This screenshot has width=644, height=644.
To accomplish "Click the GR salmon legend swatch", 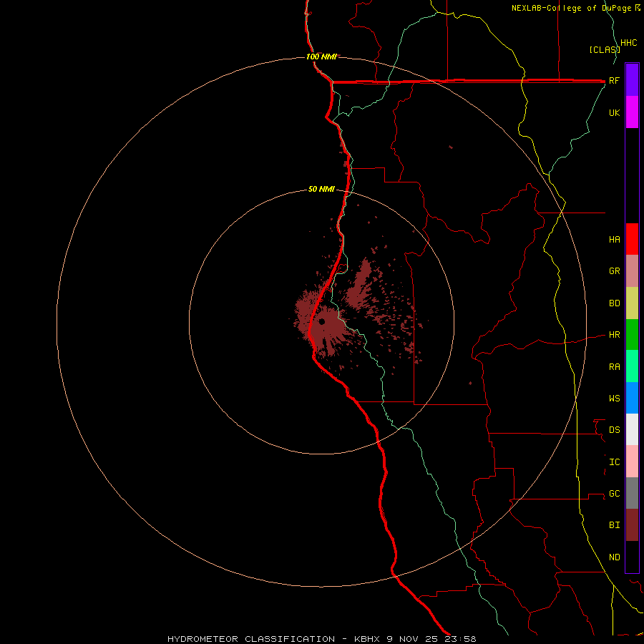I will pos(632,271).
